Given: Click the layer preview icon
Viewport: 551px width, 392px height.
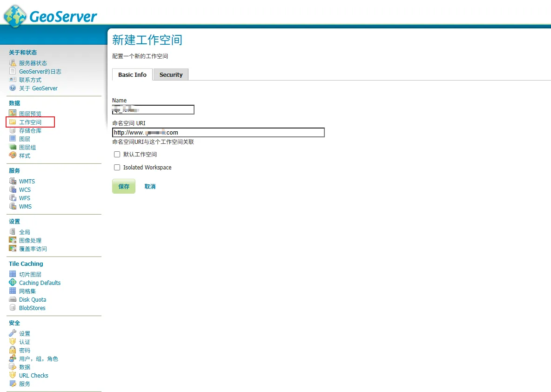Looking at the screenshot, I should click(x=13, y=114).
